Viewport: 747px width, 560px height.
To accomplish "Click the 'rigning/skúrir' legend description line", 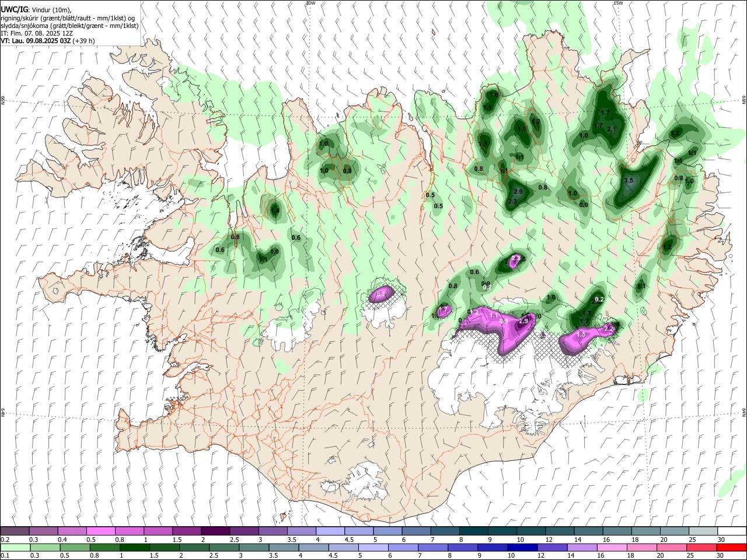I will [68, 18].
